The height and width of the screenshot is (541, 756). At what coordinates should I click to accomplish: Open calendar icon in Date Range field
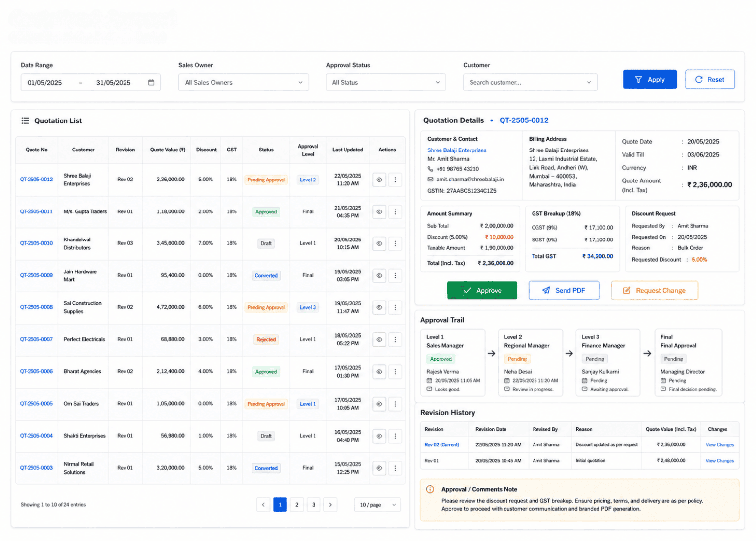click(151, 82)
